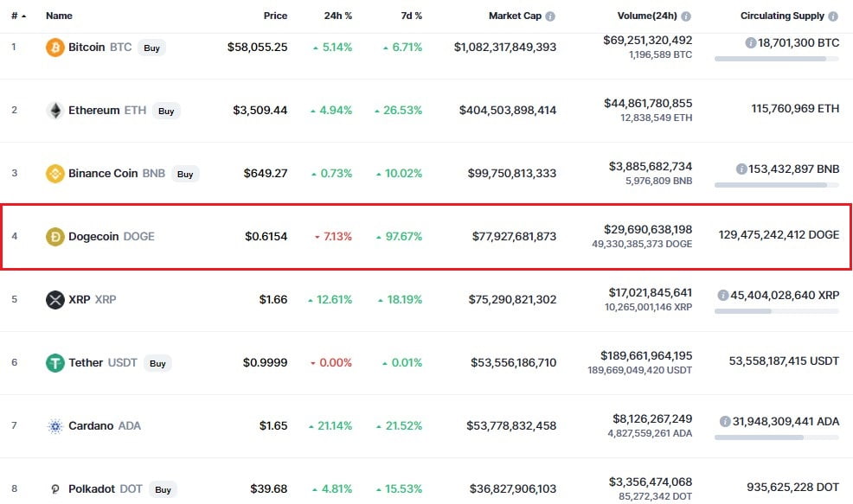Click info icon beside BNB circulating supply
The height and width of the screenshot is (504, 853).
741,169
